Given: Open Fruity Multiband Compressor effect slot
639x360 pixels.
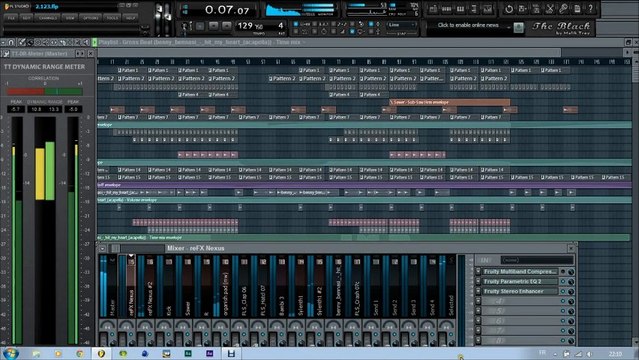Looking at the screenshot, I should click(520, 272).
